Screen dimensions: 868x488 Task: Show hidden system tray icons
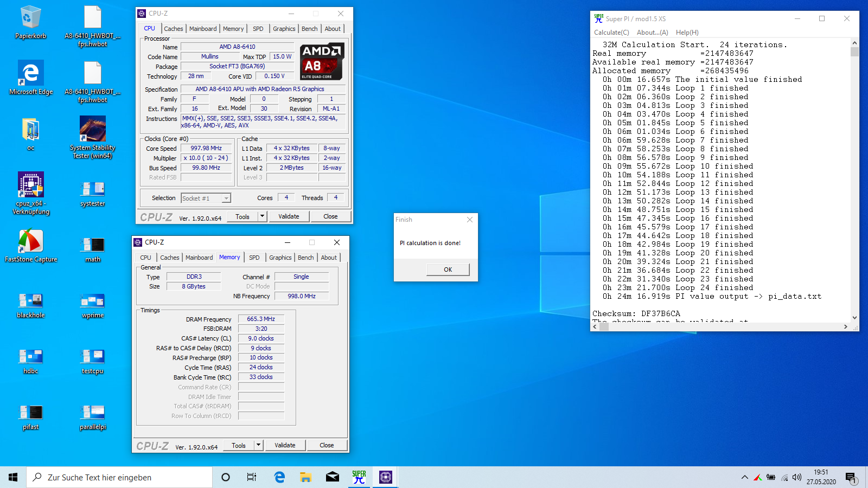[x=745, y=477]
